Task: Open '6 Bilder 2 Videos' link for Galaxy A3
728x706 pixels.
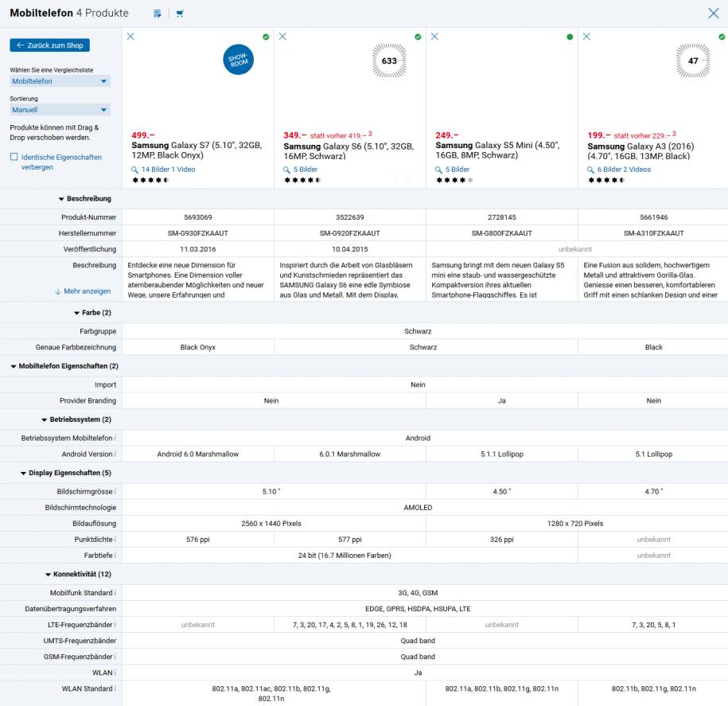Action: (x=624, y=170)
